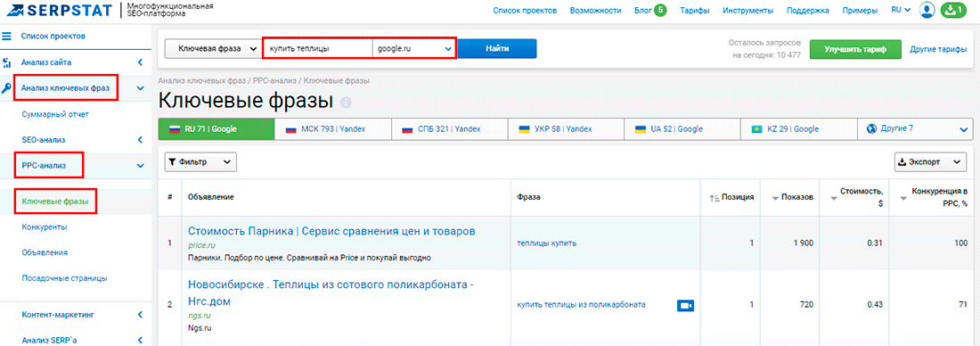Open the Ключевая фраза search type dropdown
Viewport: 980px width, 346px height.
click(213, 48)
